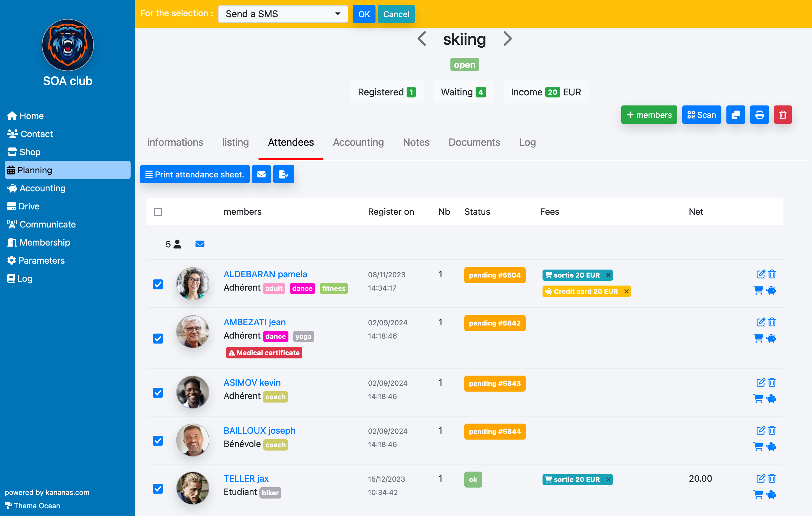Viewport: 812px width, 516px height.
Task: Click the envelope email button beside Print attendance sheet
Action: pos(261,174)
